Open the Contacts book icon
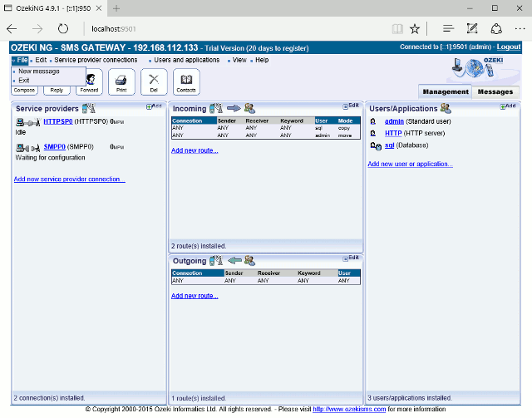 (x=186, y=81)
